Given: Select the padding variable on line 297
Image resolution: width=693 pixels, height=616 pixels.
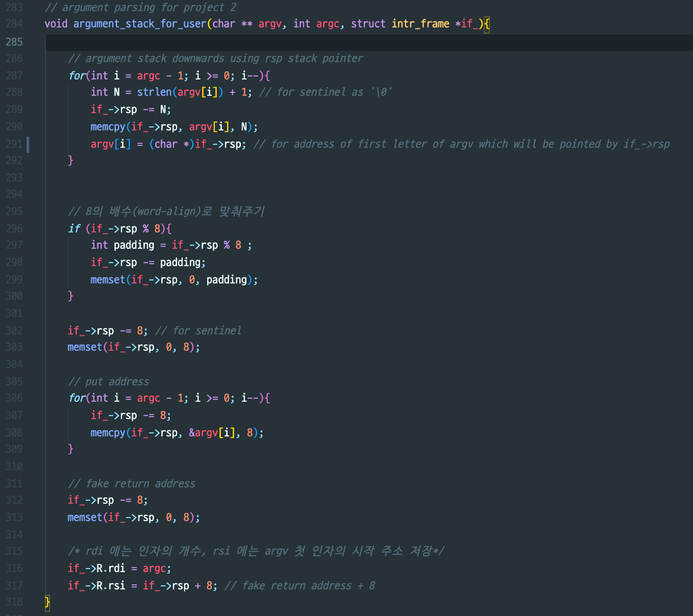Looking at the screenshot, I should 134,245.
